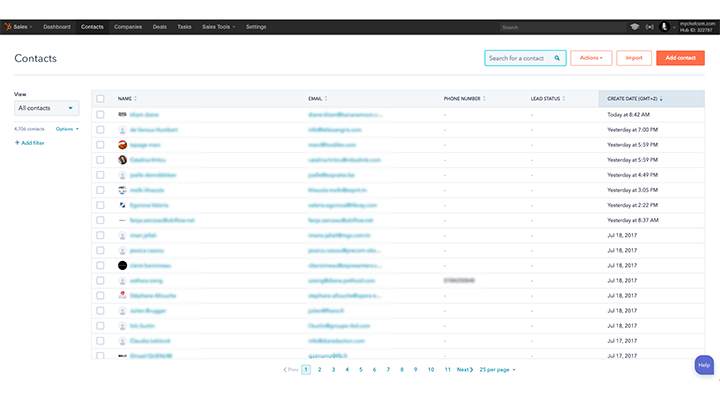This screenshot has width=720, height=400.
Task: Open Settings in the top navigation
Action: [x=256, y=27]
